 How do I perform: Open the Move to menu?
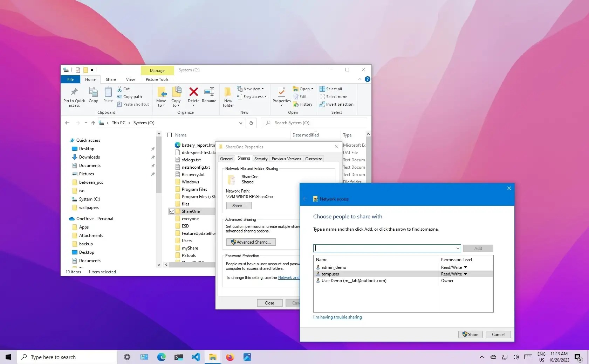(161, 97)
